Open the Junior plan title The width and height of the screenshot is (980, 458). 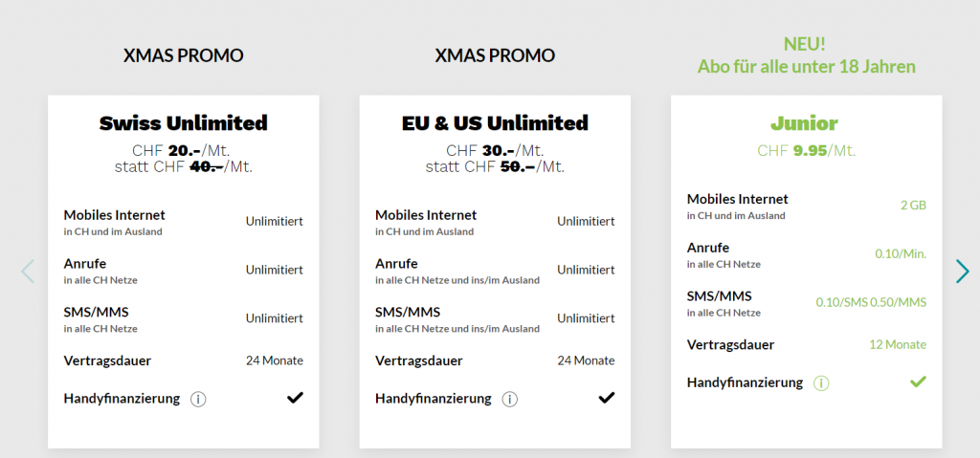pyautogui.click(x=806, y=123)
